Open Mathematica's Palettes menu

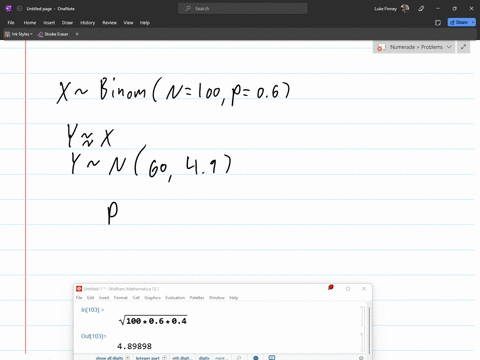click(x=197, y=298)
